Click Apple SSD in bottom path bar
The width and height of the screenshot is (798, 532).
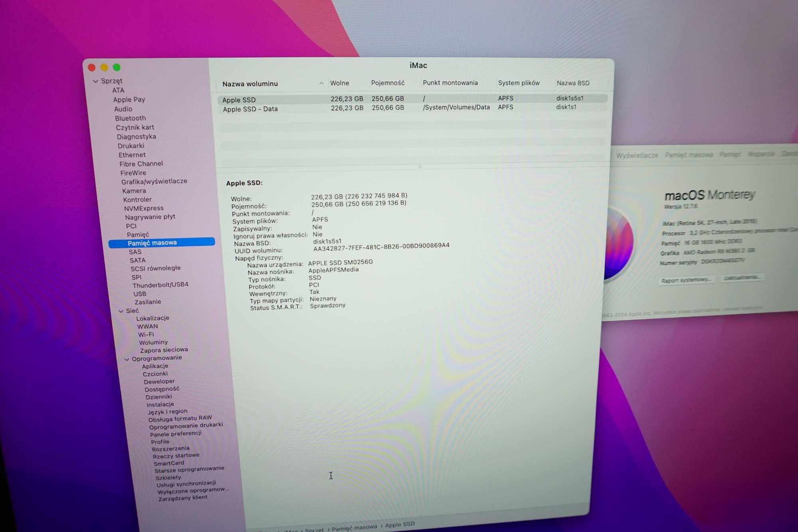(x=400, y=524)
